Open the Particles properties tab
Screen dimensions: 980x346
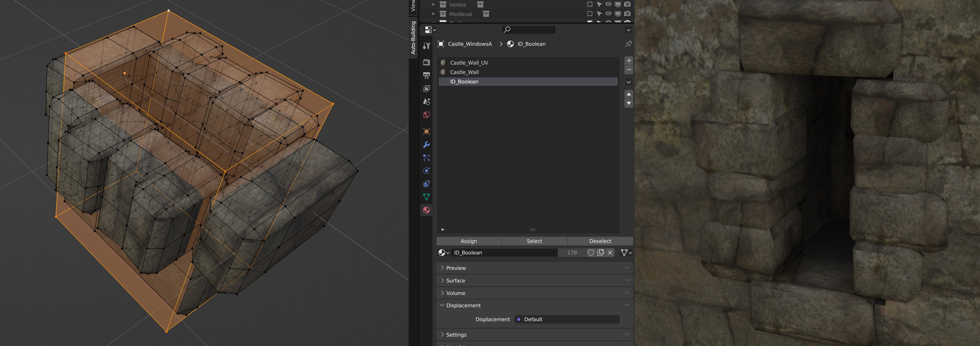click(426, 158)
